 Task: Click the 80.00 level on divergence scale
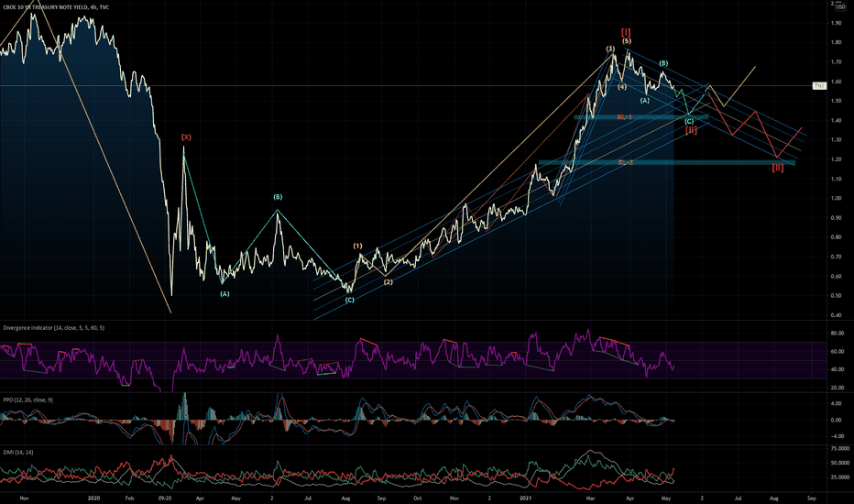[x=838, y=334]
